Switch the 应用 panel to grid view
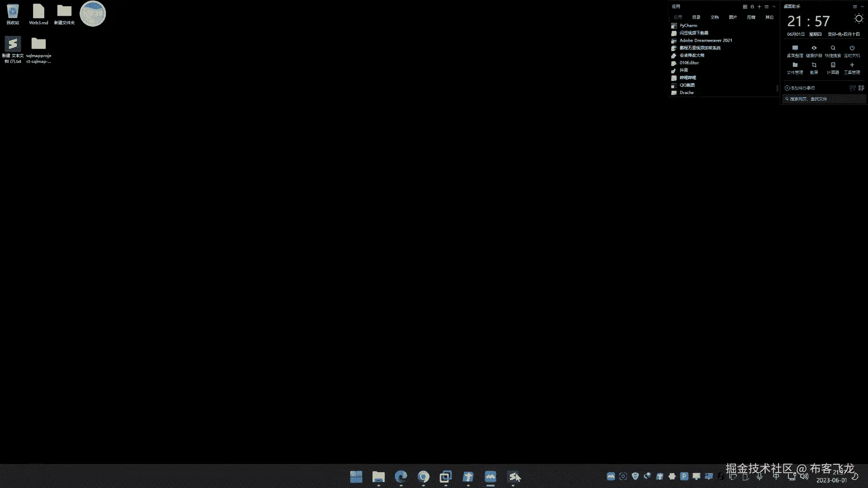Screen dimensions: 868x488 [745, 7]
